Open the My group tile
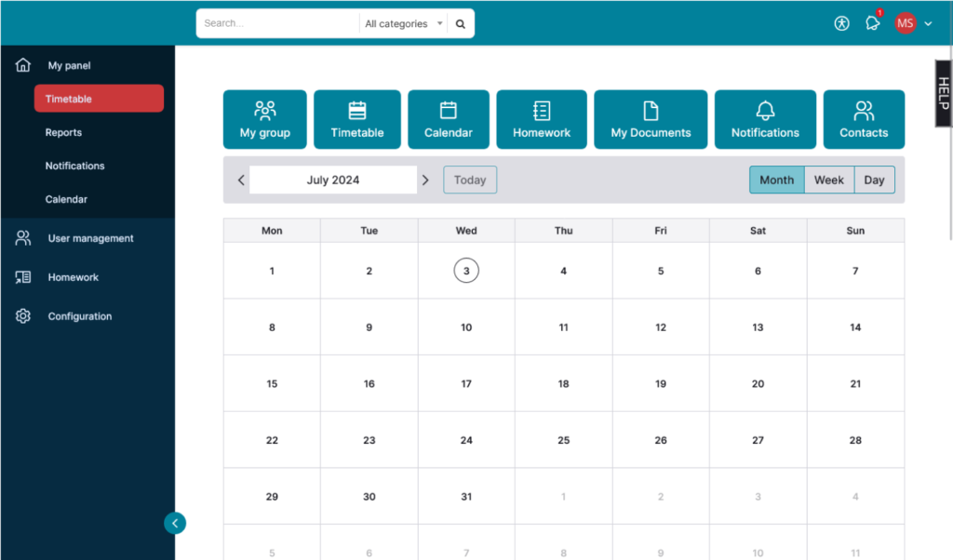 coord(265,120)
